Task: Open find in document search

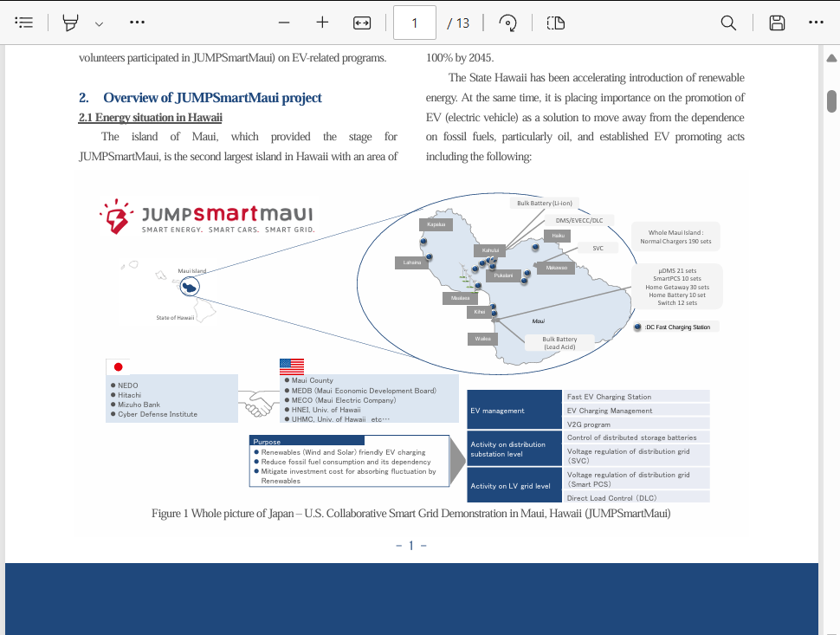Action: click(x=728, y=23)
